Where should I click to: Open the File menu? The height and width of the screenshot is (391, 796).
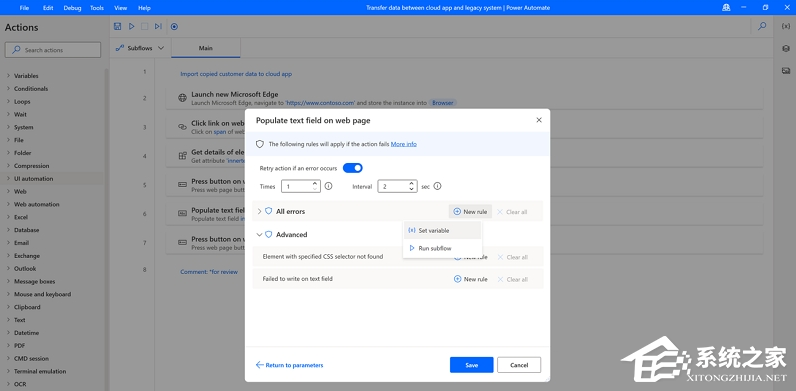click(x=24, y=8)
